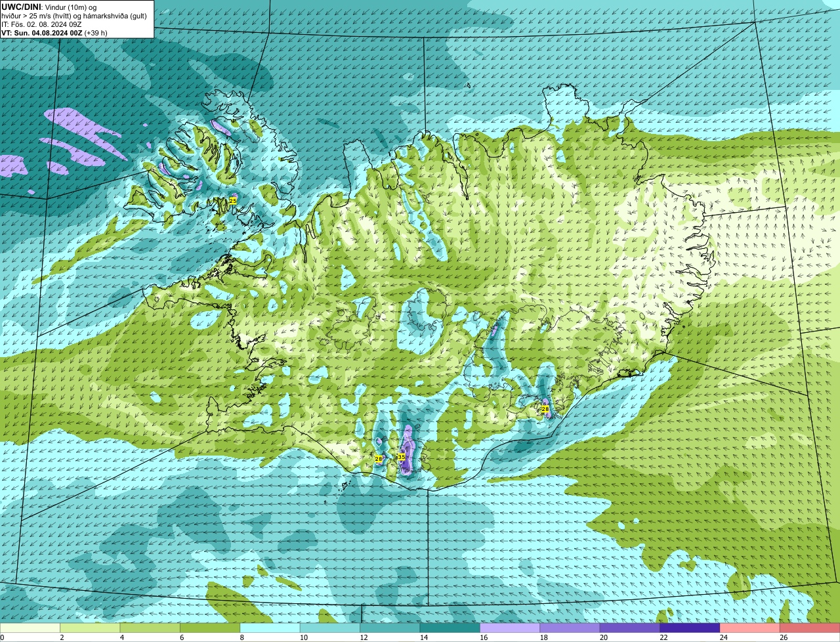840x642 pixels.
Task: Click the salmon red swatch above 26 m/s
Action: pyautogui.click(x=810, y=628)
